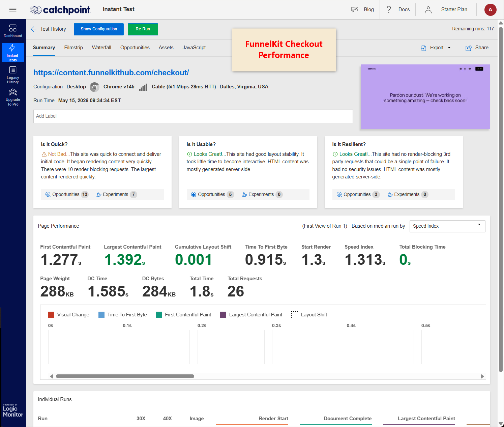Select the Instant Tests lightning icon
This screenshot has width=504, height=427.
(12, 48)
